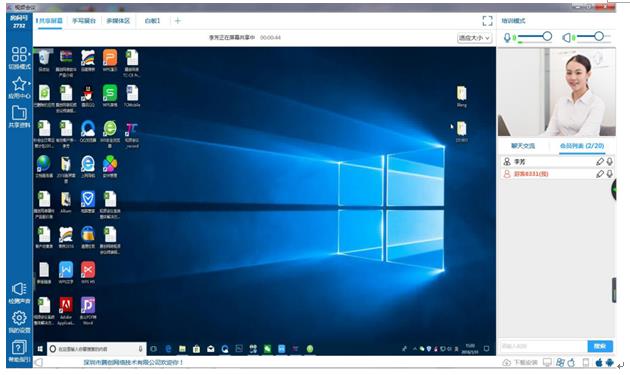Open the 切换模式 four-squares sidebar icon
The image size is (630, 375).
pyautogui.click(x=19, y=54)
